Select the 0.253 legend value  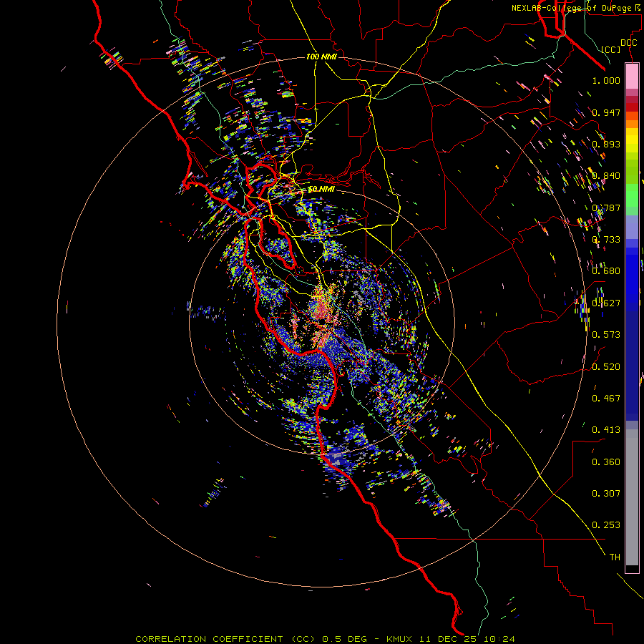(606, 525)
